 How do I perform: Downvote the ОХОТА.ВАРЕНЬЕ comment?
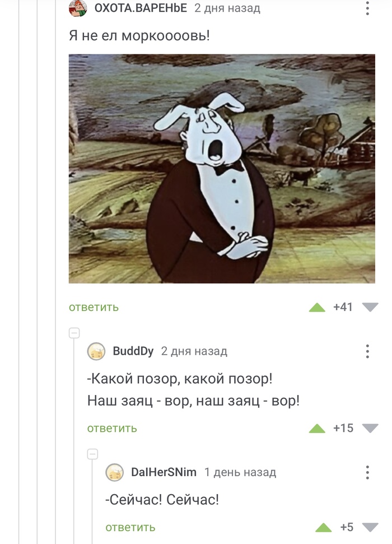coord(370,308)
